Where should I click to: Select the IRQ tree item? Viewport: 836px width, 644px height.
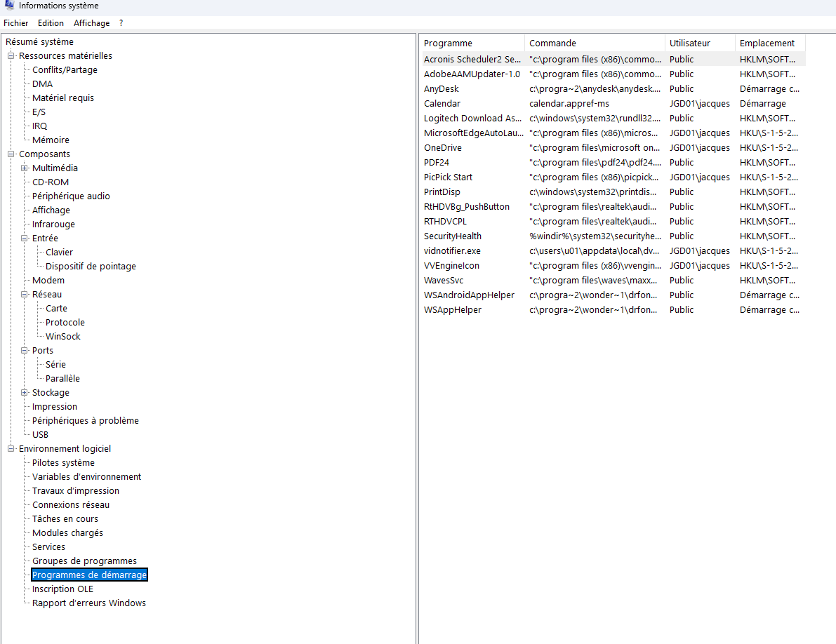(x=39, y=126)
